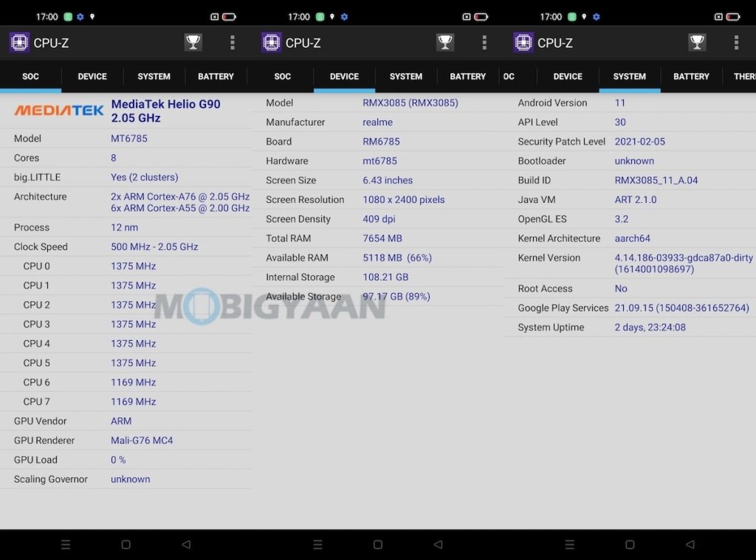Tap Google Play Services version value

[681, 308]
